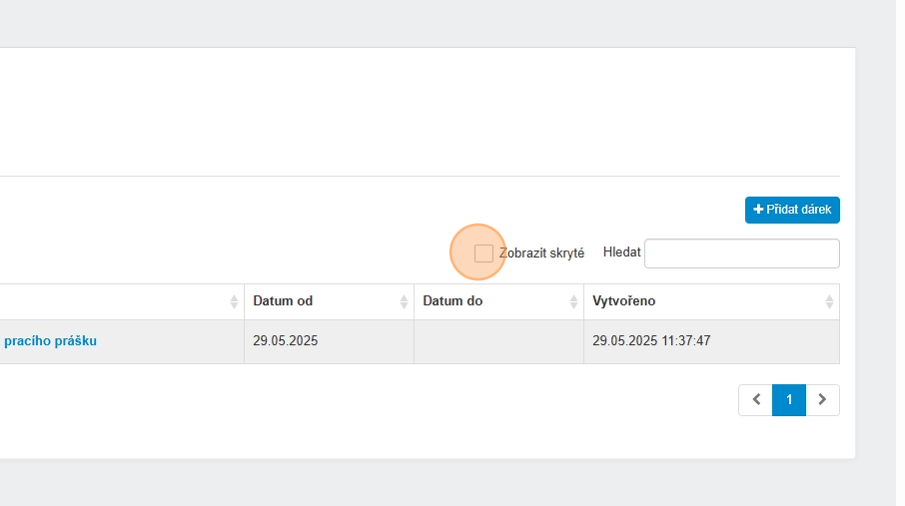Sort table by Datum od header

(283, 301)
